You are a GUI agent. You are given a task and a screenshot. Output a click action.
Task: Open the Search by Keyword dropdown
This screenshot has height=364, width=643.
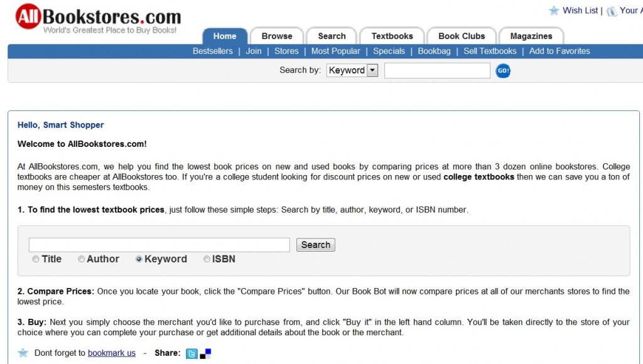352,70
